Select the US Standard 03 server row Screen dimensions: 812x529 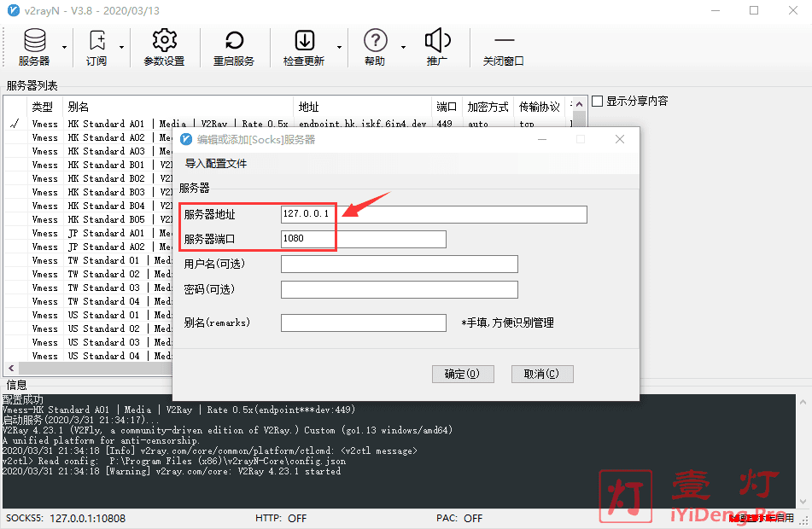[88, 343]
